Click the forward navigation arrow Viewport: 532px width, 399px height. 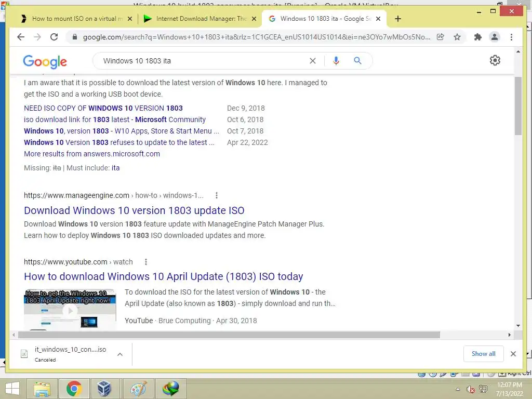coord(37,37)
